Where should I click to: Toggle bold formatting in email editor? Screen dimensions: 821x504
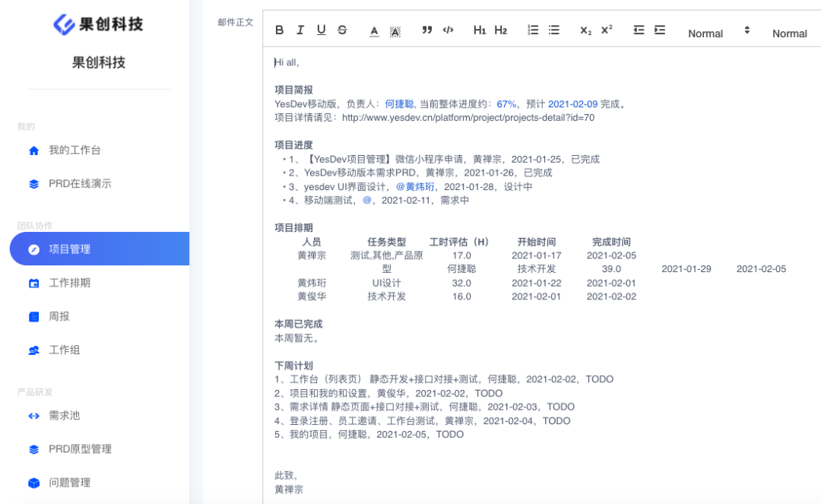click(x=280, y=30)
